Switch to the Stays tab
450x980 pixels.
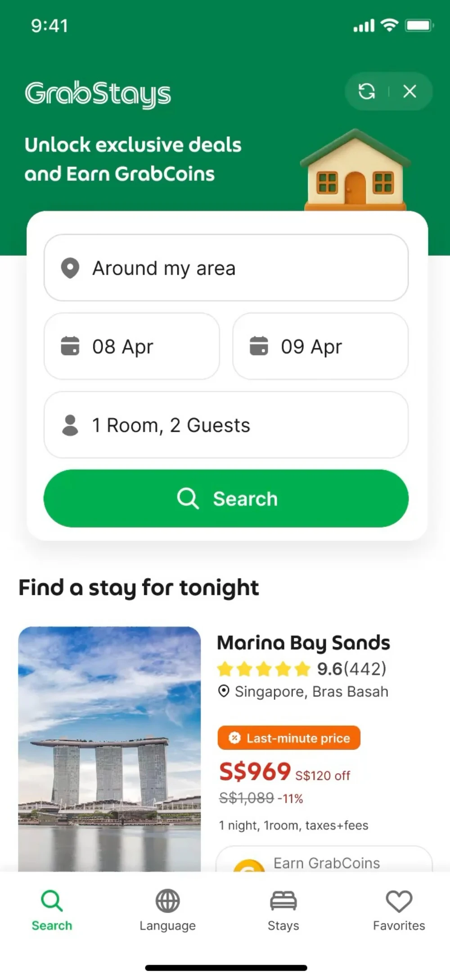click(283, 910)
